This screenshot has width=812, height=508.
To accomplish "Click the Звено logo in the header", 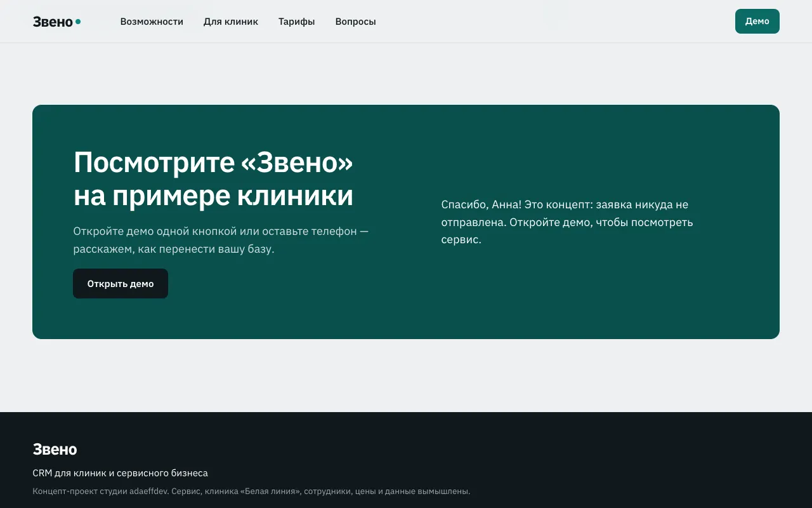I will 56,22.
